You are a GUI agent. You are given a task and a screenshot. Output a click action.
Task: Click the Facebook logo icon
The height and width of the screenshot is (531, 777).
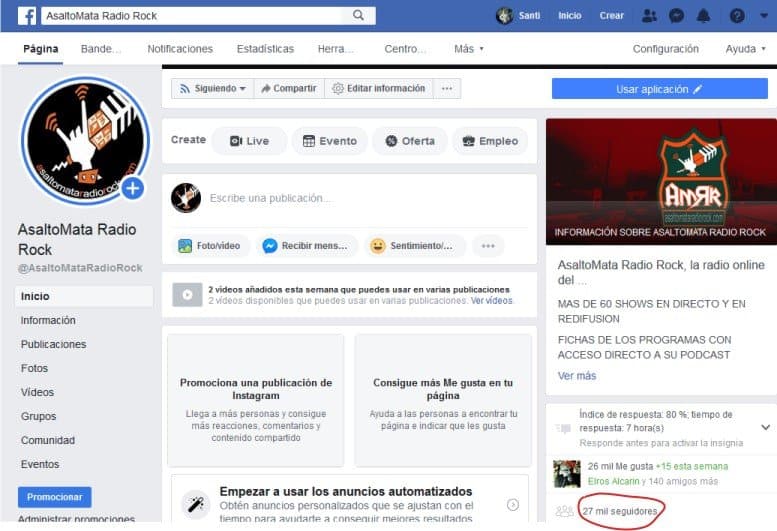click(x=27, y=16)
